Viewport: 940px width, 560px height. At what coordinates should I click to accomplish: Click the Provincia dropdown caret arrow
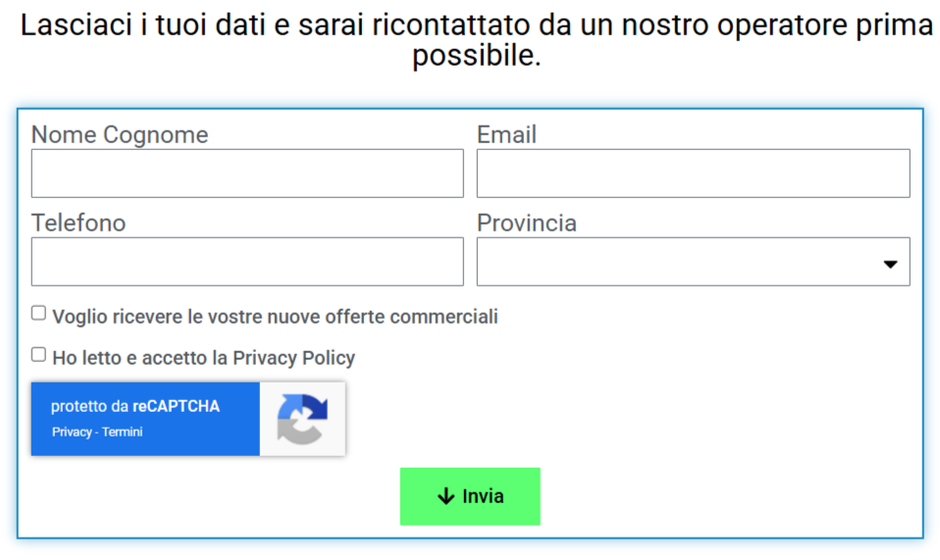[890, 264]
